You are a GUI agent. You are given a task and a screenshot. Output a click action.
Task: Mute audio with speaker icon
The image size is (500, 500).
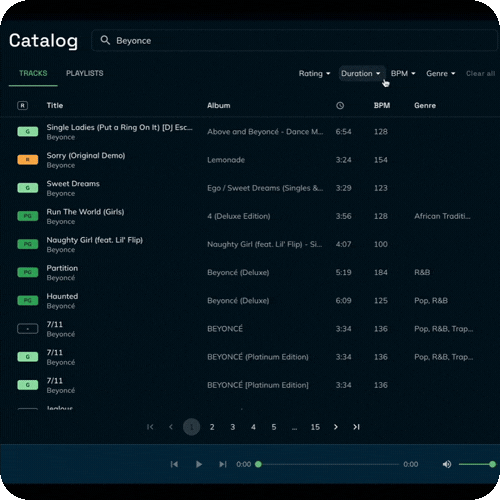pyautogui.click(x=447, y=464)
